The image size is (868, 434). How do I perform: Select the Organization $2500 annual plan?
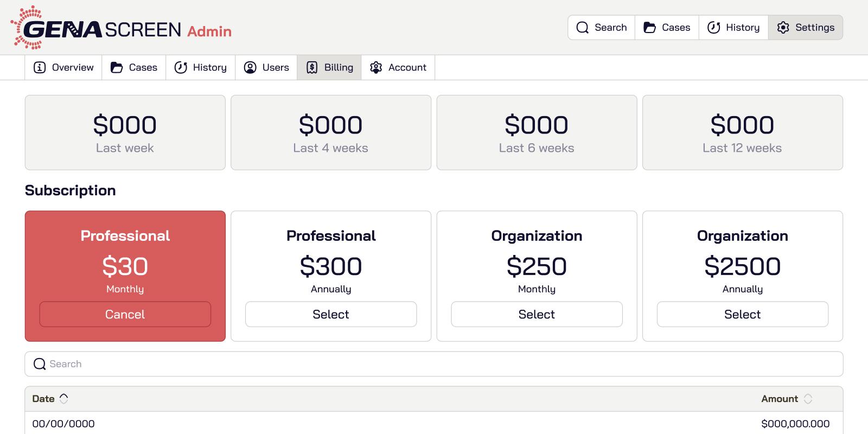(x=742, y=314)
